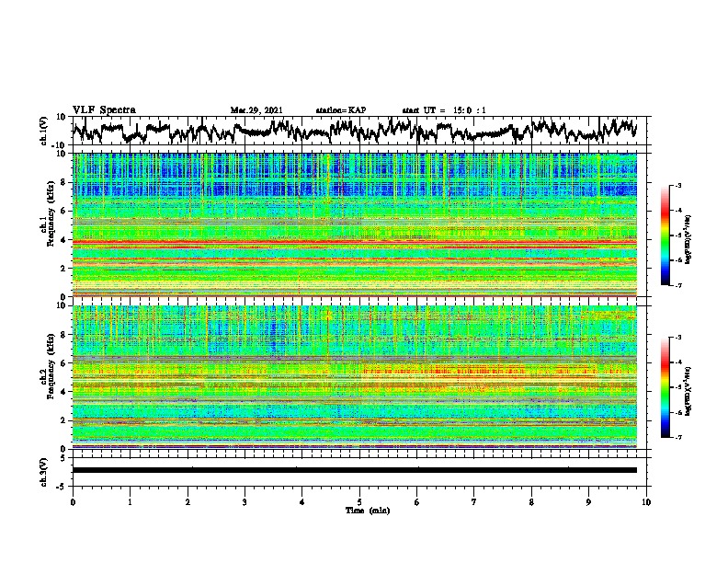This screenshot has height=563, width=728.
Task: Click the ch.2 color scale bar
Action: 665,387
